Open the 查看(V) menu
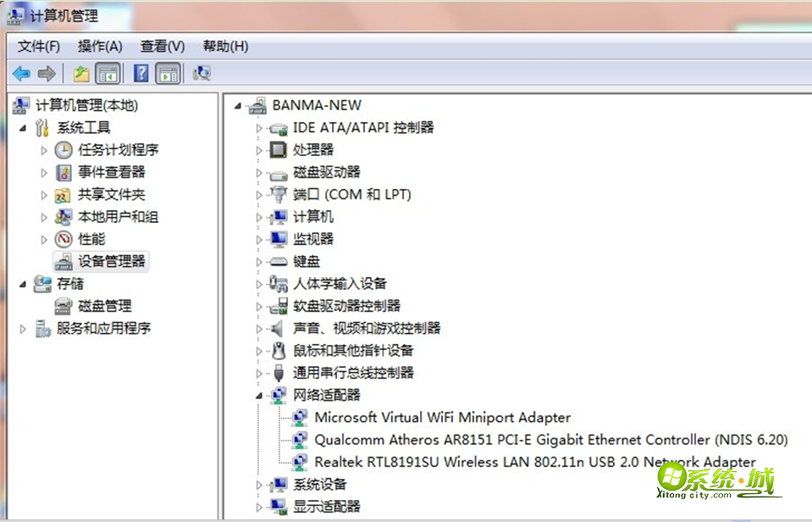Viewport: 812px width, 522px height. coord(163,46)
